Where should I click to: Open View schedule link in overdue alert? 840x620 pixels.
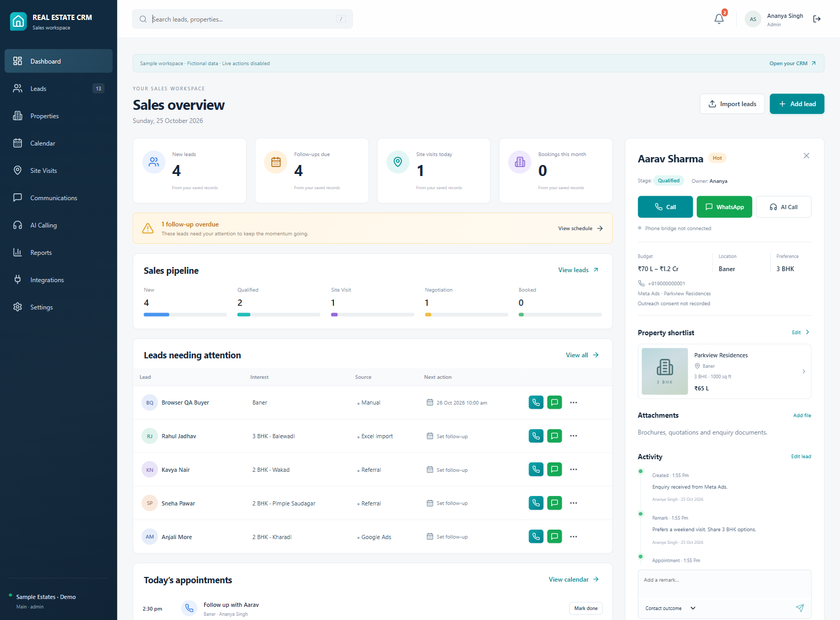581,229
